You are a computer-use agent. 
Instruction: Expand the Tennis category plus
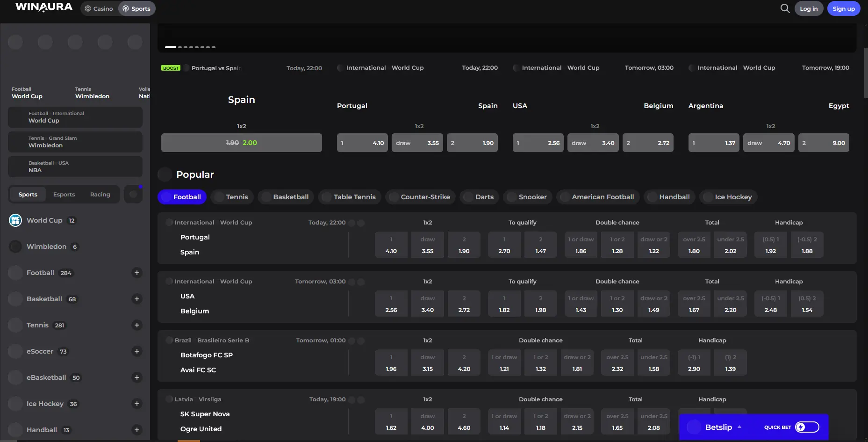pyautogui.click(x=137, y=325)
